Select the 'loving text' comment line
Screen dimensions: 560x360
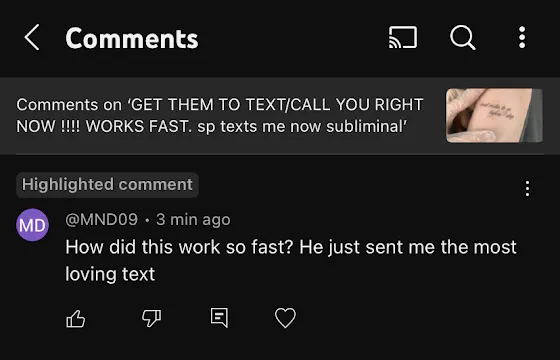110,274
